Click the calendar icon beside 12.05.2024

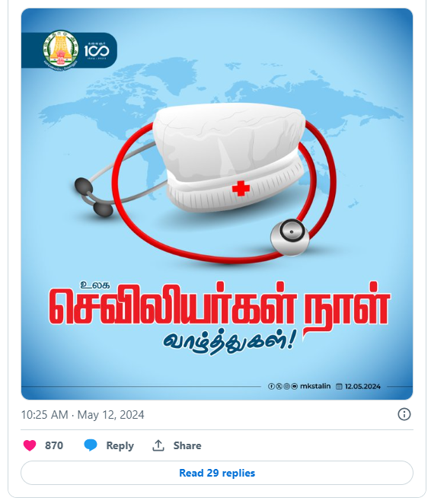tap(339, 386)
